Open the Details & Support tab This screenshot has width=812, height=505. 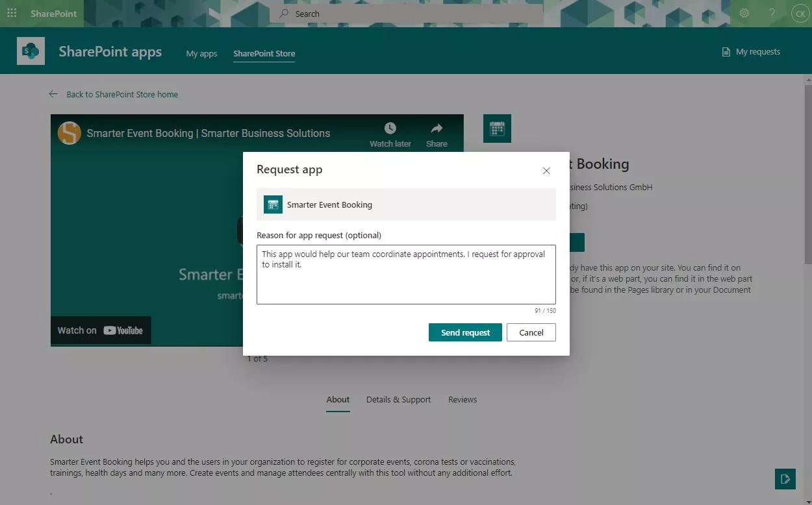coord(398,399)
